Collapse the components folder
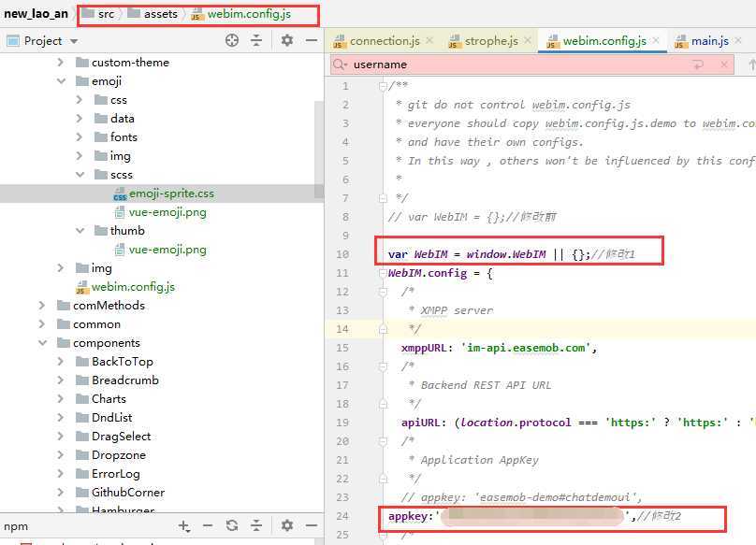756x545 pixels. coord(42,343)
